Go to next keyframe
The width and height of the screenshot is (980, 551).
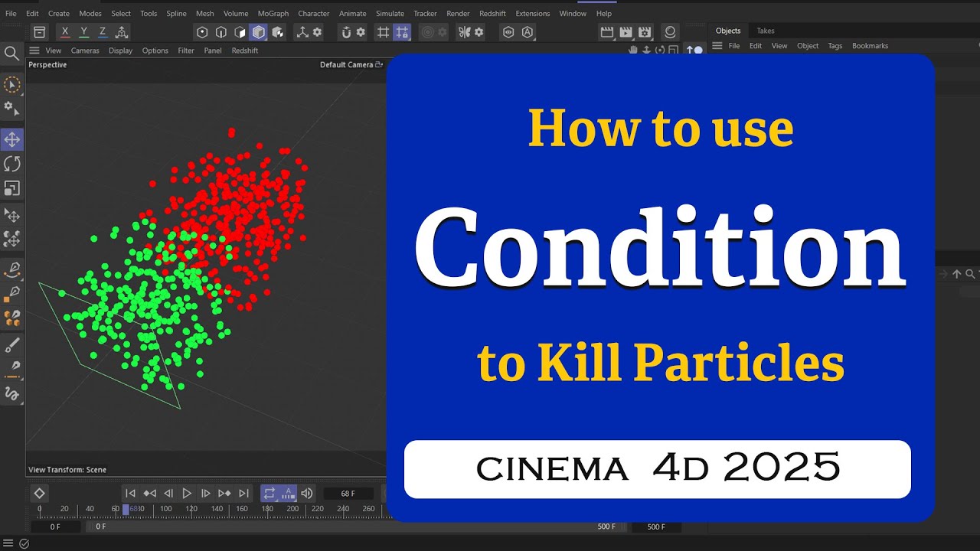pyautogui.click(x=224, y=494)
